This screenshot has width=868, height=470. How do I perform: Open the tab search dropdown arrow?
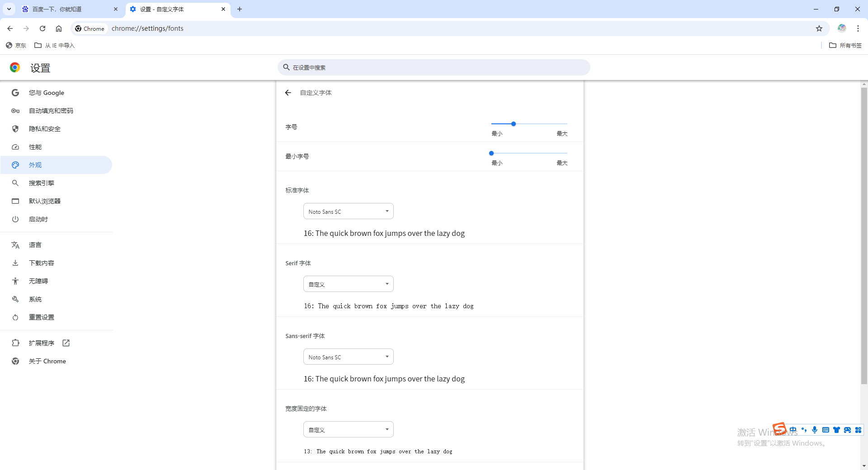tap(9, 9)
